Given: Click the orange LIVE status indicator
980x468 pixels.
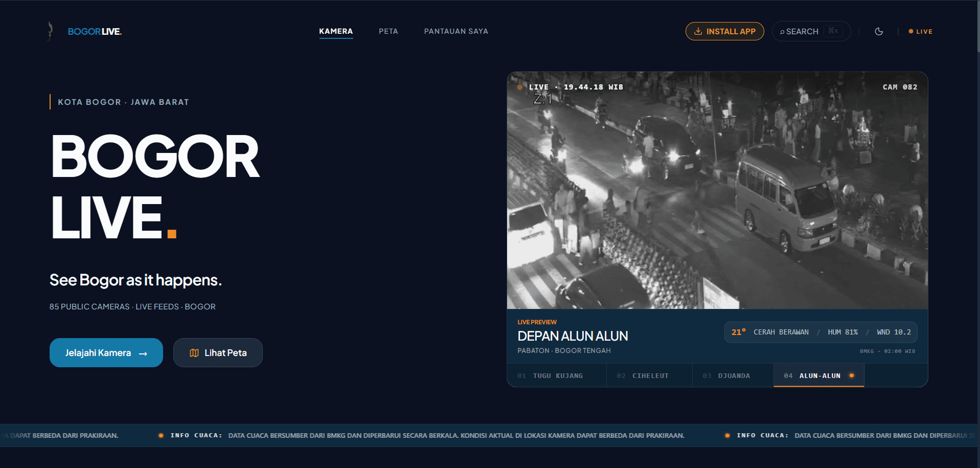Looking at the screenshot, I should click(x=920, y=31).
